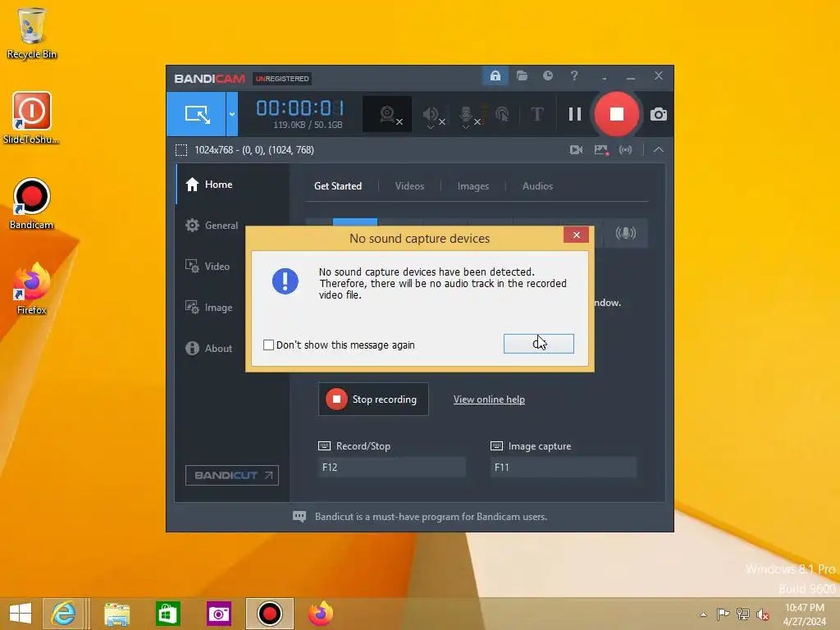Open the clock showing 10:47 PM

tap(804, 614)
